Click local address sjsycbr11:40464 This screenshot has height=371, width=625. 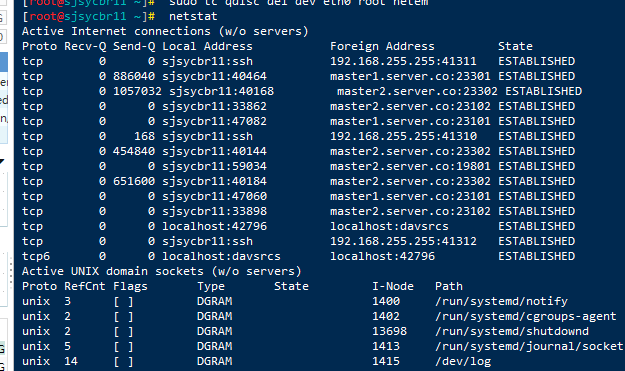(x=214, y=76)
